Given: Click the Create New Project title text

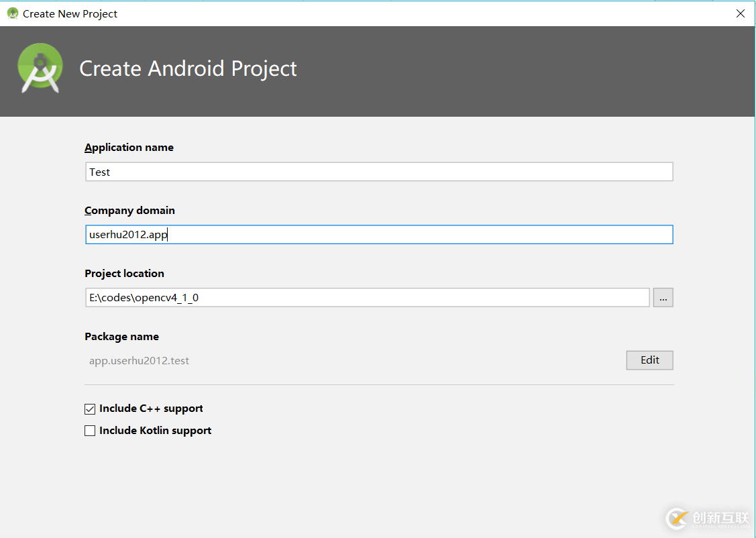Looking at the screenshot, I should coord(68,13).
